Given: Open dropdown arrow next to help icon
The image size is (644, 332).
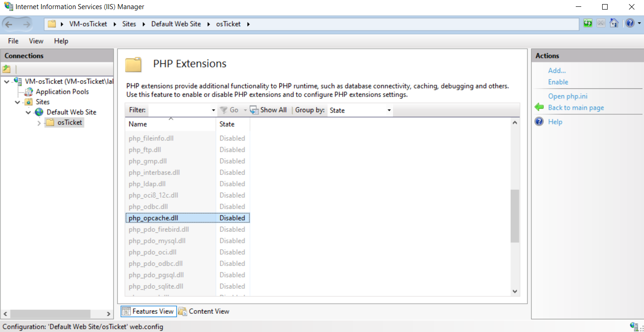Looking at the screenshot, I should (639, 23).
